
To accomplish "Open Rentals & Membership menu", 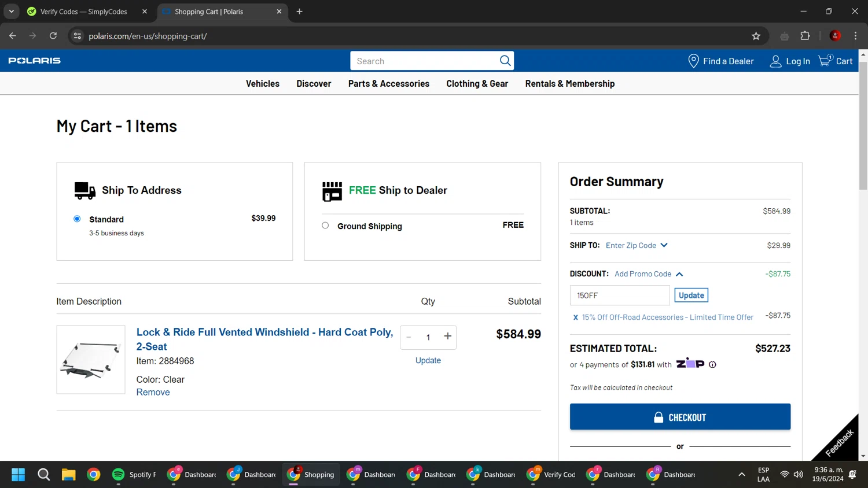I will tap(570, 84).
